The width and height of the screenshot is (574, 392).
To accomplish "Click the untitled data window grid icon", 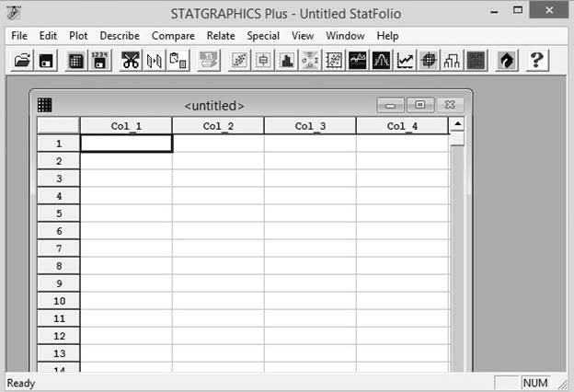I will [45, 105].
